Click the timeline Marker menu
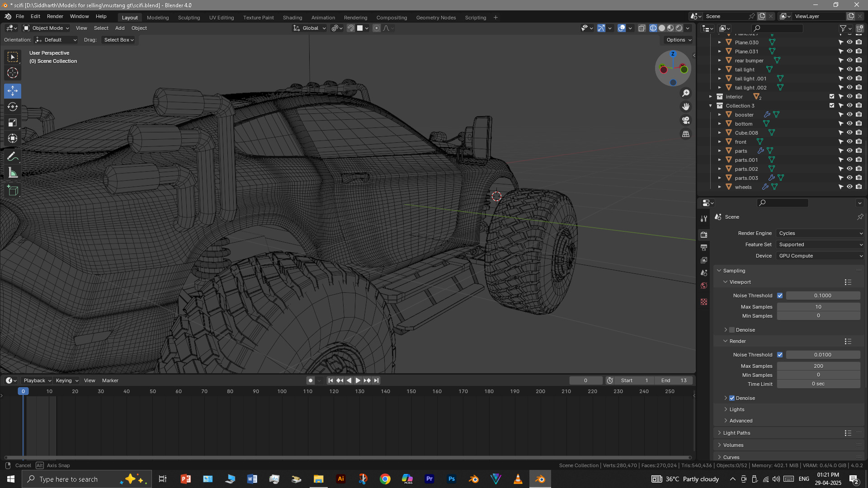868x488 pixels. pos(110,380)
